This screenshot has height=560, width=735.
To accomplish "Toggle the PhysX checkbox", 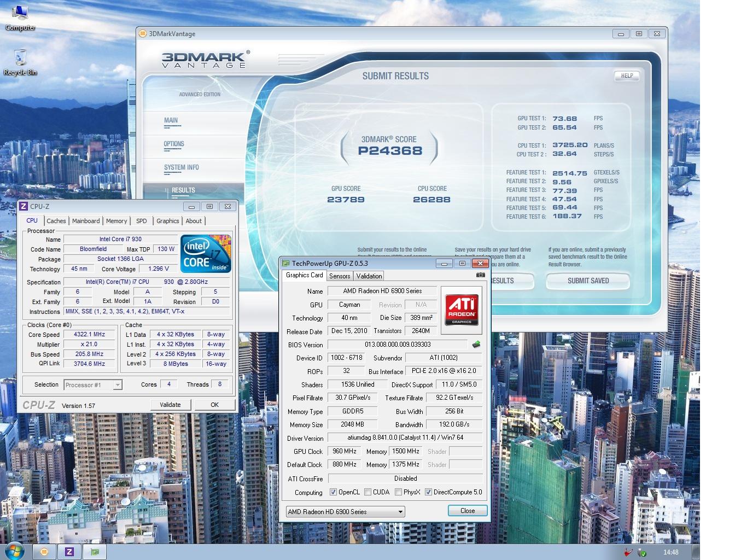I will coord(398,492).
